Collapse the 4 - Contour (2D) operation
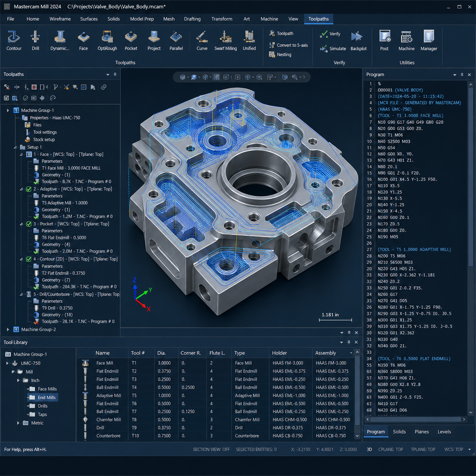476x476 pixels. [x=21, y=259]
